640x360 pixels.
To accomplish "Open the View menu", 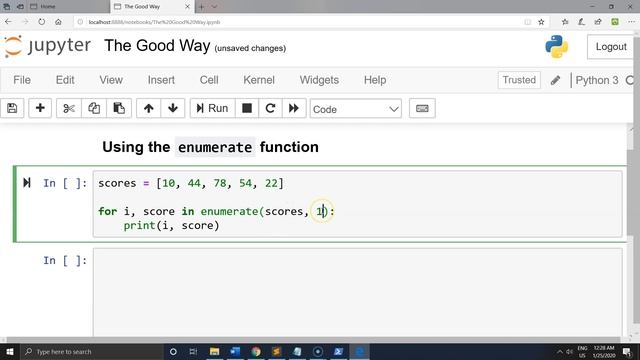I will coord(111,80).
